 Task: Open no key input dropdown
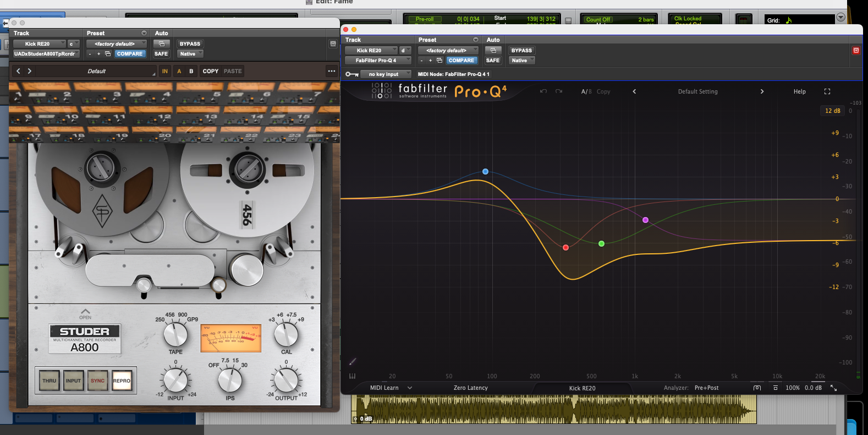(x=386, y=74)
